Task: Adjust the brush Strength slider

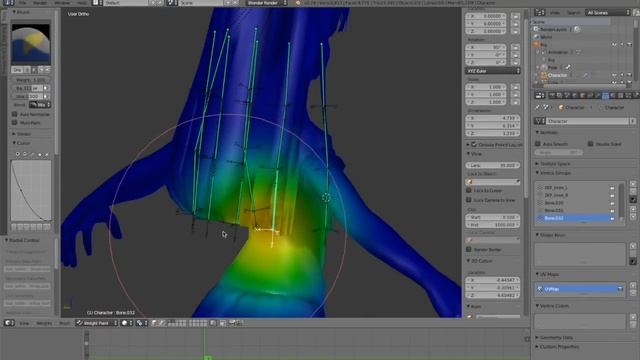Action: click(27, 96)
